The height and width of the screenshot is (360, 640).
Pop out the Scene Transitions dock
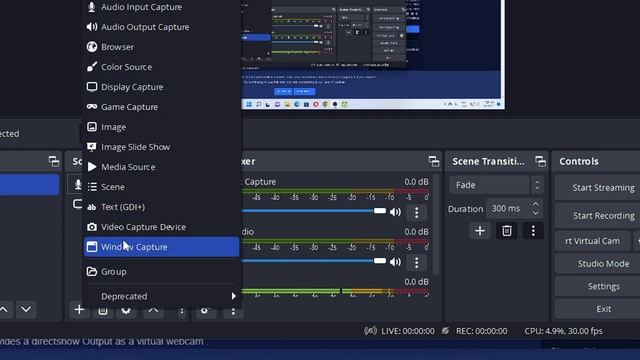point(540,161)
